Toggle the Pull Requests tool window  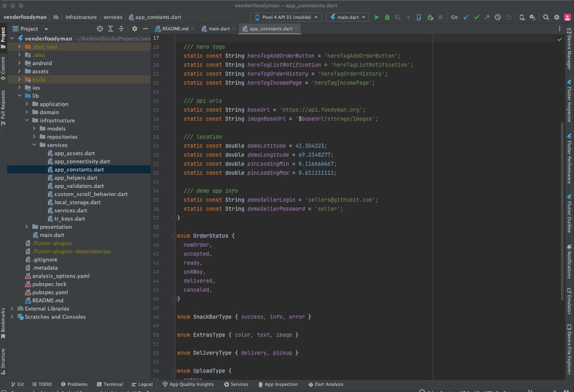[x=3, y=108]
